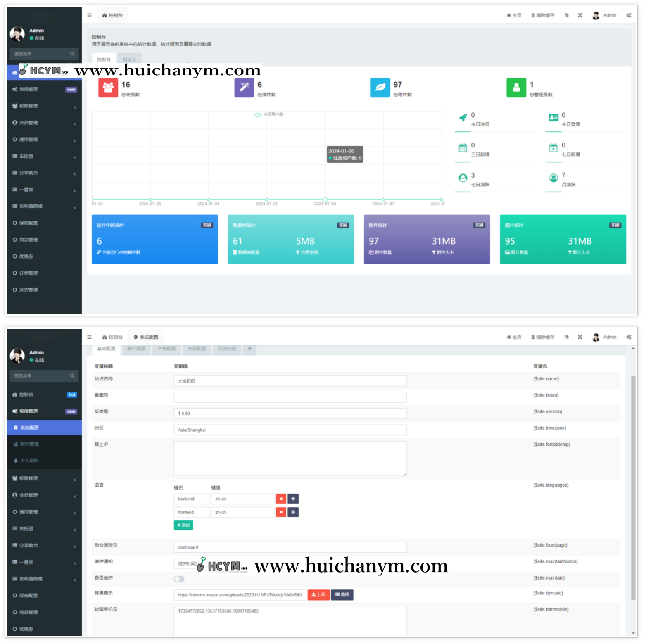Click the rocket icon for 今日注册
The image size is (646, 644).
coord(463,118)
